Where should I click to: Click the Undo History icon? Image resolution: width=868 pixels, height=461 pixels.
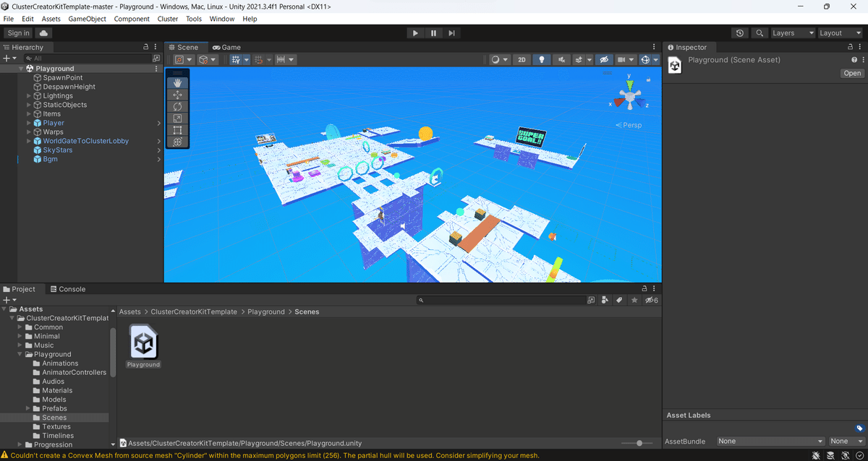739,33
